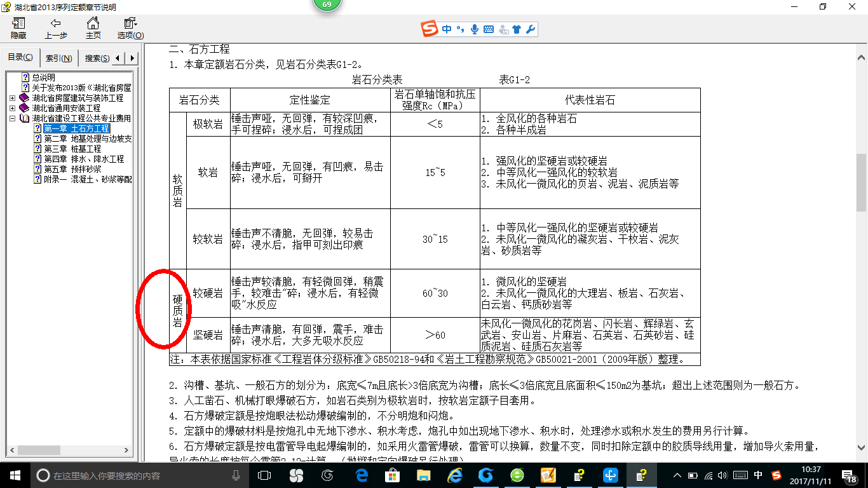The width and height of the screenshot is (868, 488).
Task: Click the Sogou input method logo
Action: [430, 29]
